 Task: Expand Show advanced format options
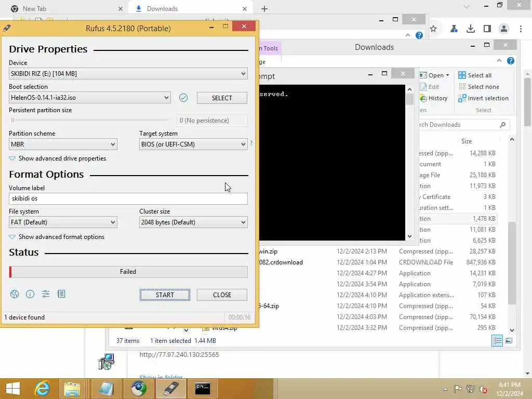[57, 237]
